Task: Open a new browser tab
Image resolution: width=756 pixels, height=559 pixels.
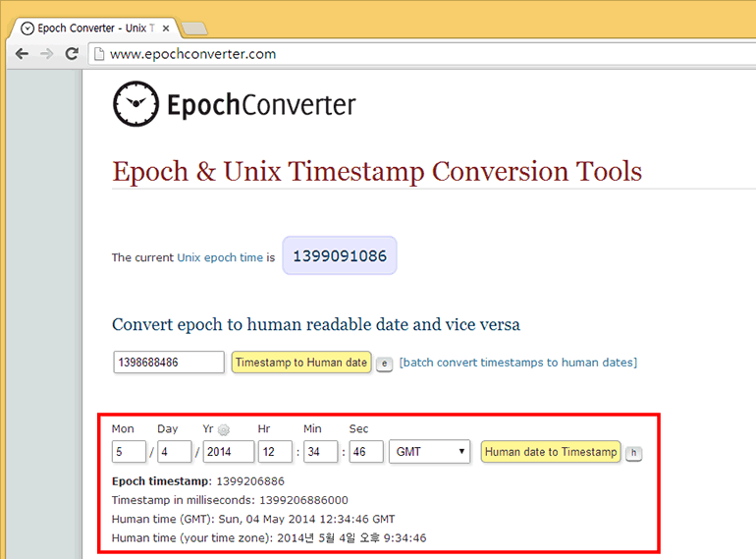Action: tap(193, 28)
